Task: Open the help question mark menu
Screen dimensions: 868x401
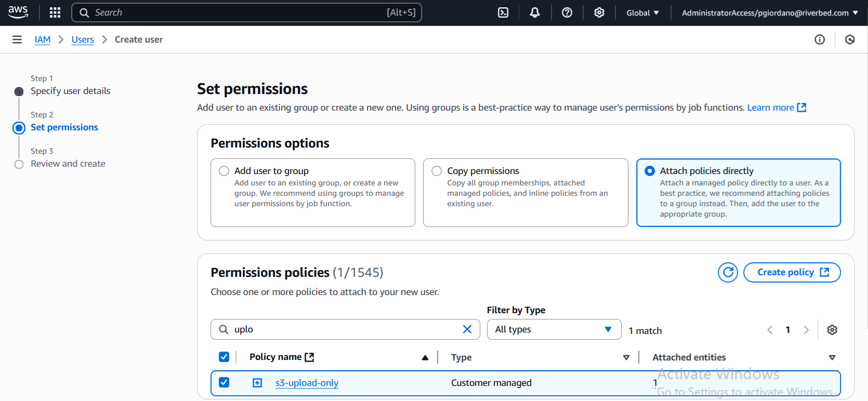Action: click(x=567, y=12)
